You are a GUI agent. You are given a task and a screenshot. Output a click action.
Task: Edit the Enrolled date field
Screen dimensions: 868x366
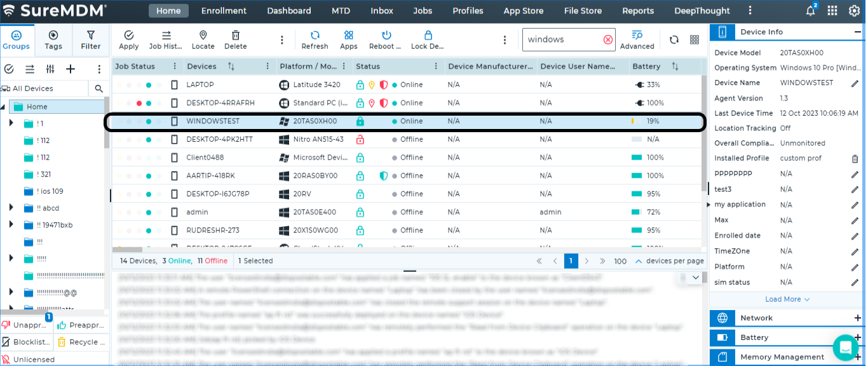click(x=855, y=236)
